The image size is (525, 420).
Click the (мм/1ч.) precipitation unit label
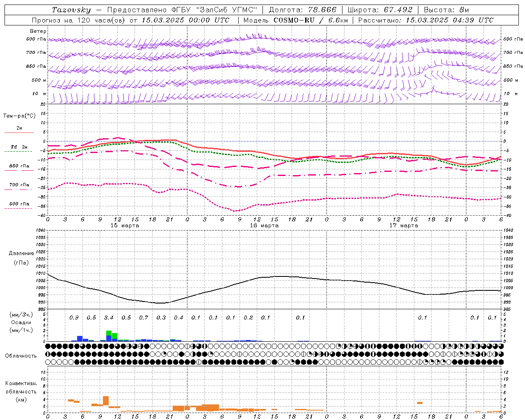pos(21,330)
